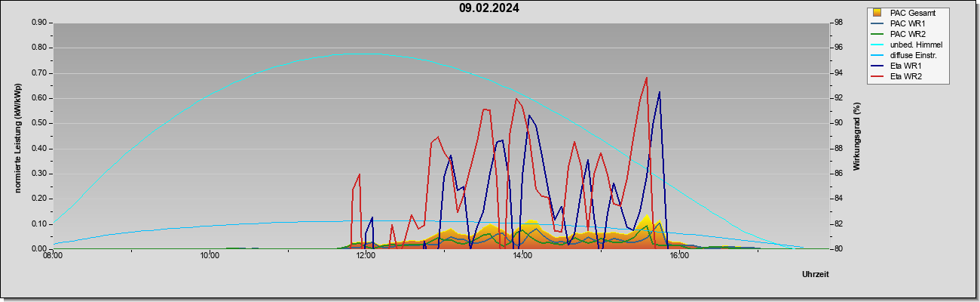Click the 08:00 time axis label
The image size is (980, 302).
(53, 255)
